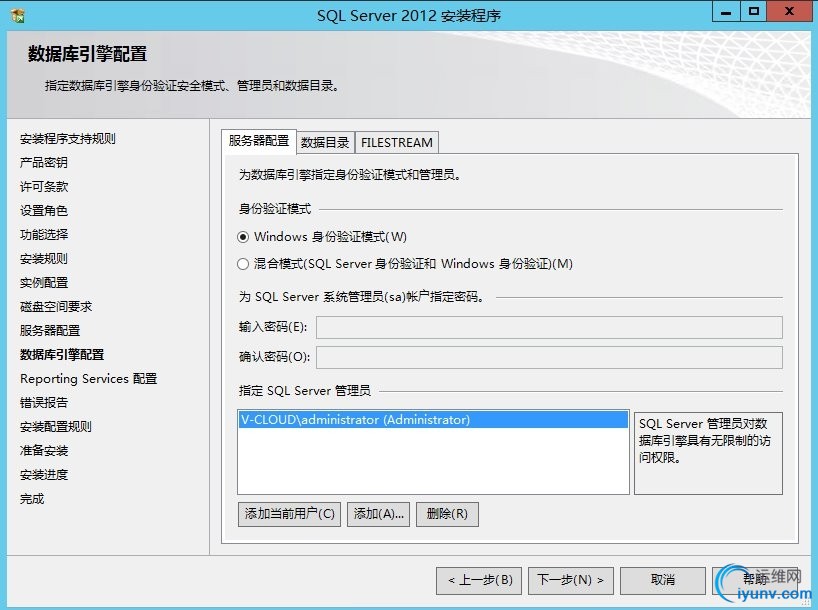Select 功能选择 step in sidebar
Screen dimensions: 818x610
click(44, 235)
